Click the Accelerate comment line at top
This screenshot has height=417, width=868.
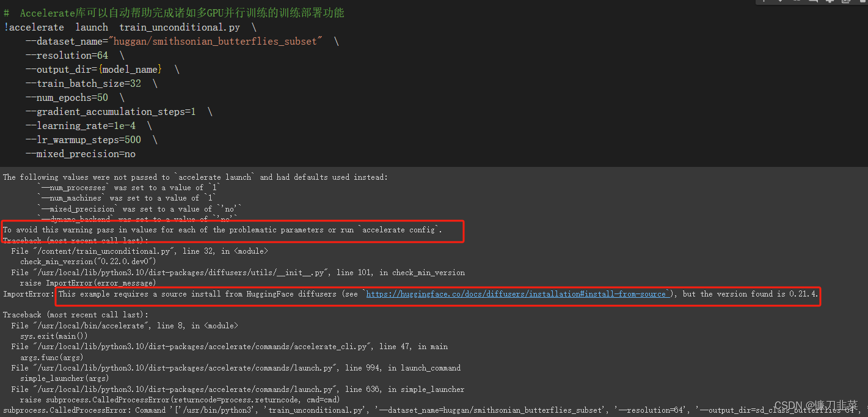[x=174, y=13]
